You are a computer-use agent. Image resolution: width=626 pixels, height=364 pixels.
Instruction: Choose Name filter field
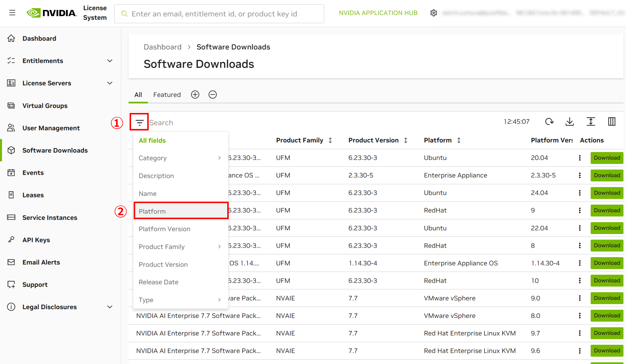[181, 194]
